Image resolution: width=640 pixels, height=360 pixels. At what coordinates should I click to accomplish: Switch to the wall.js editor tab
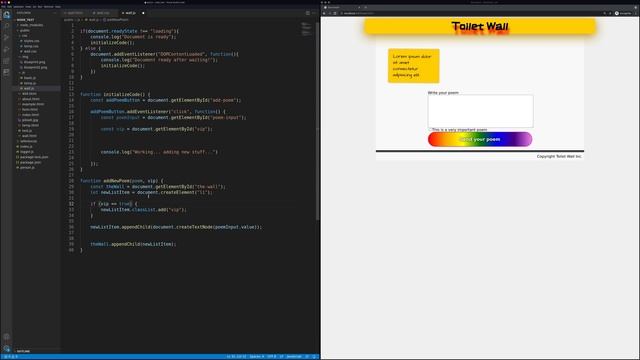click(x=130, y=13)
